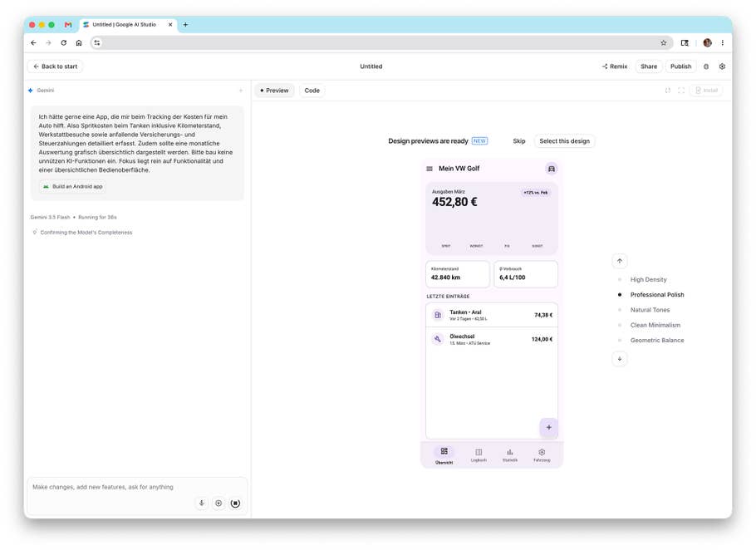Click the NEW badge

pos(479,140)
